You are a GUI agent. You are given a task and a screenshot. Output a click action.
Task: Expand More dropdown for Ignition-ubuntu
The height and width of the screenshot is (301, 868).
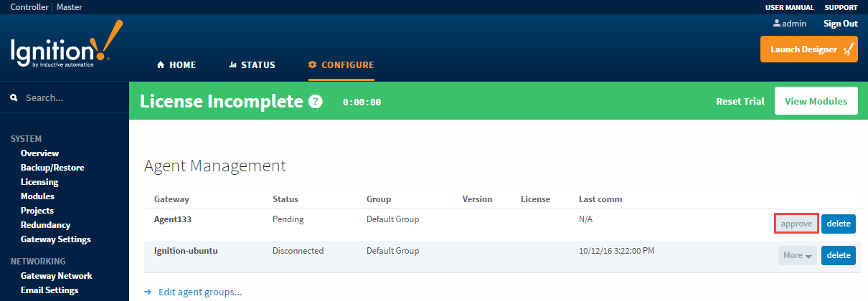tap(797, 255)
